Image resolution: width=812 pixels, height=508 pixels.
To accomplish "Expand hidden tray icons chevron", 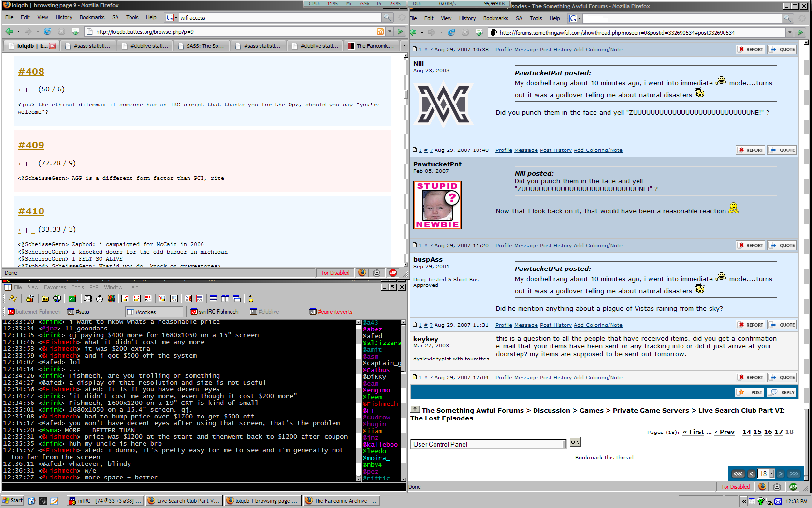I will point(744,501).
